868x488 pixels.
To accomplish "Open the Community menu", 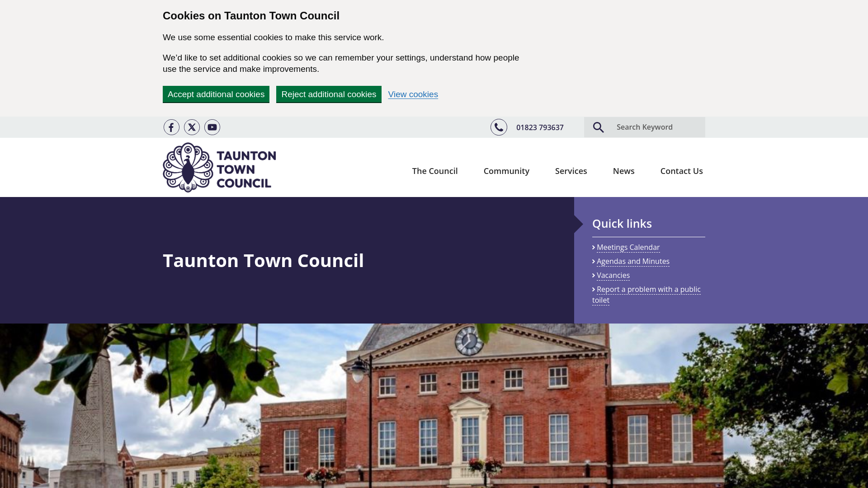I will coord(506,171).
